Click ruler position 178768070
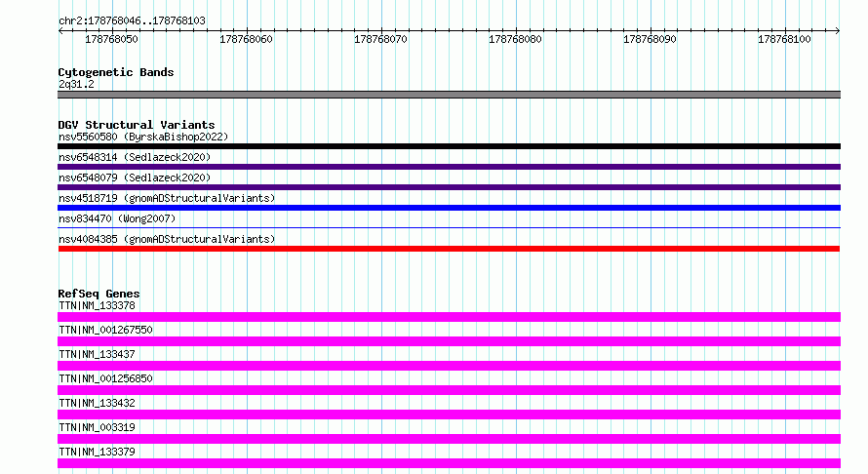This screenshot has height=474, width=868. [x=380, y=39]
